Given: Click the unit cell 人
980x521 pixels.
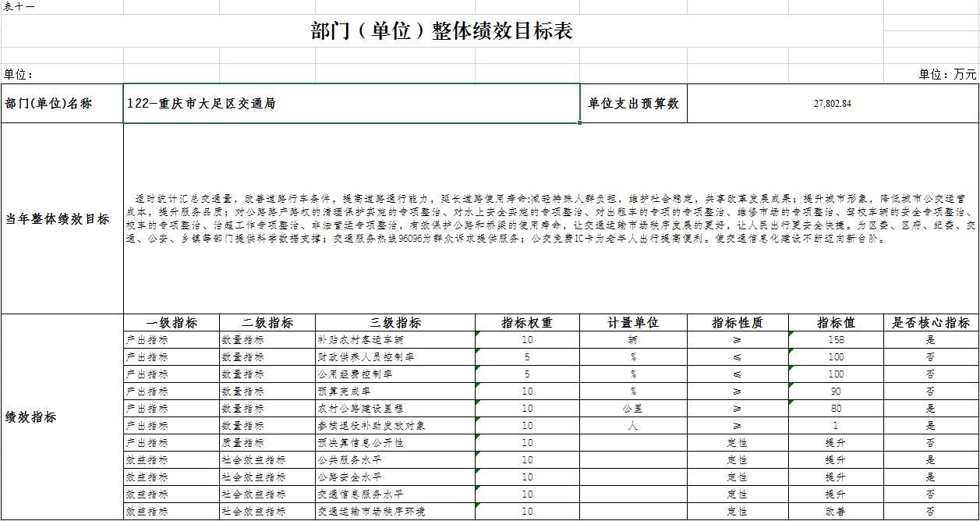Looking at the screenshot, I should pos(633,426).
